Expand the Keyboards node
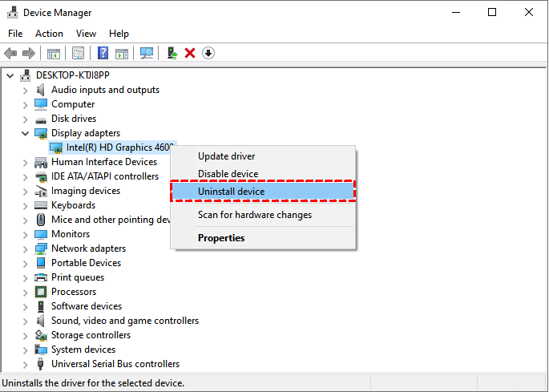The width and height of the screenshot is (549, 392). 25,206
